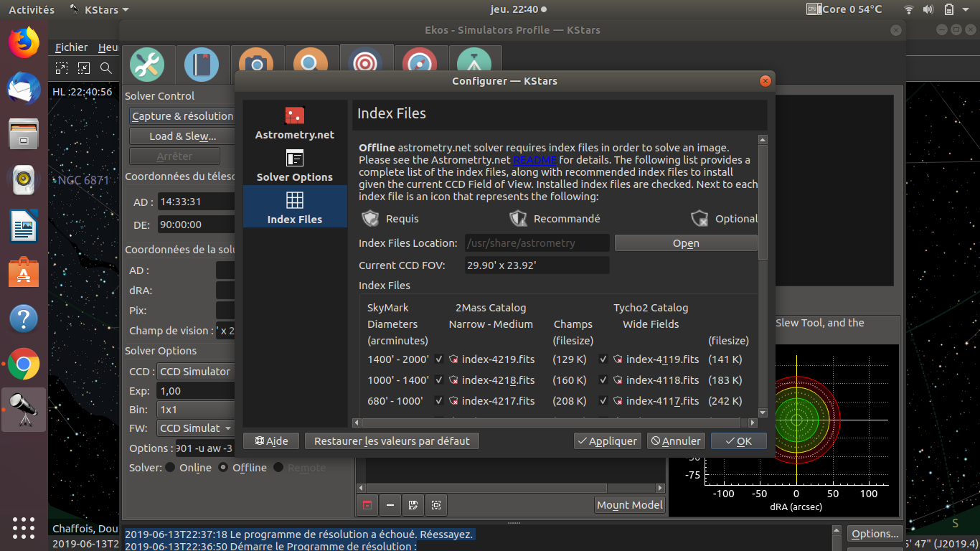Open the Ekos Capture tab (camera icon)

coord(256,65)
